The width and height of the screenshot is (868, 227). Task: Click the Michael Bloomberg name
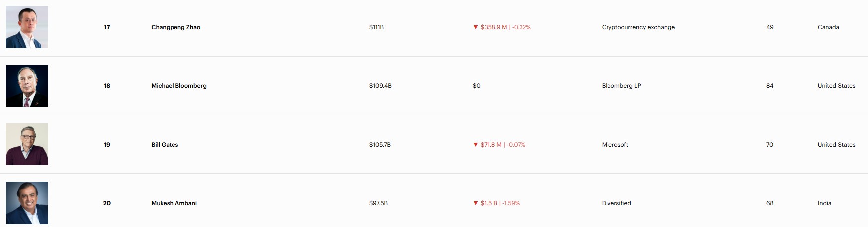[x=178, y=86]
